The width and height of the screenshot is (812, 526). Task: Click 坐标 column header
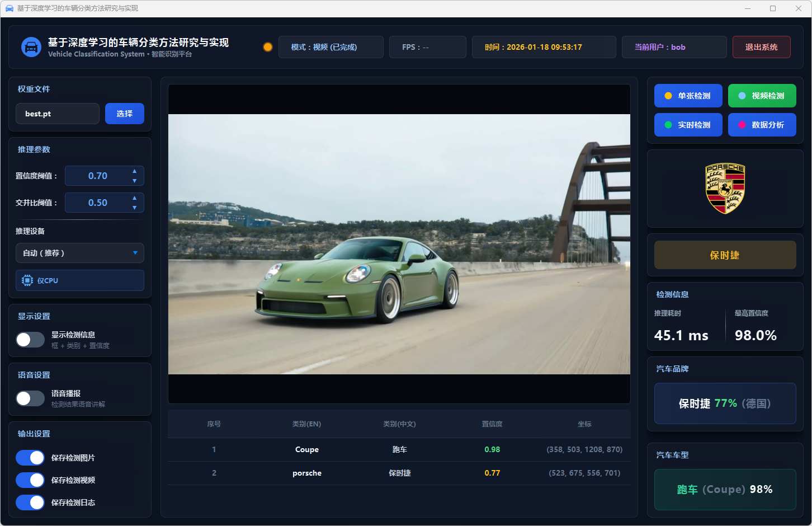coord(584,424)
